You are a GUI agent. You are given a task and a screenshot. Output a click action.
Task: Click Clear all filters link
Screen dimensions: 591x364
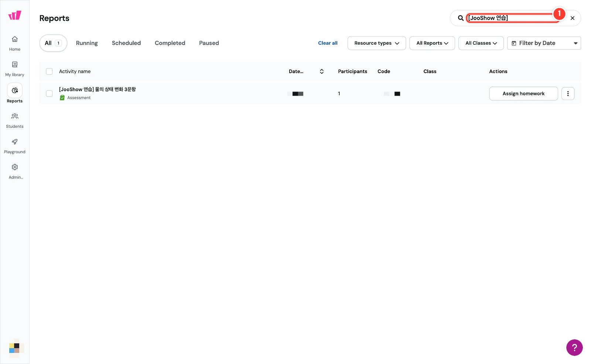[328, 43]
